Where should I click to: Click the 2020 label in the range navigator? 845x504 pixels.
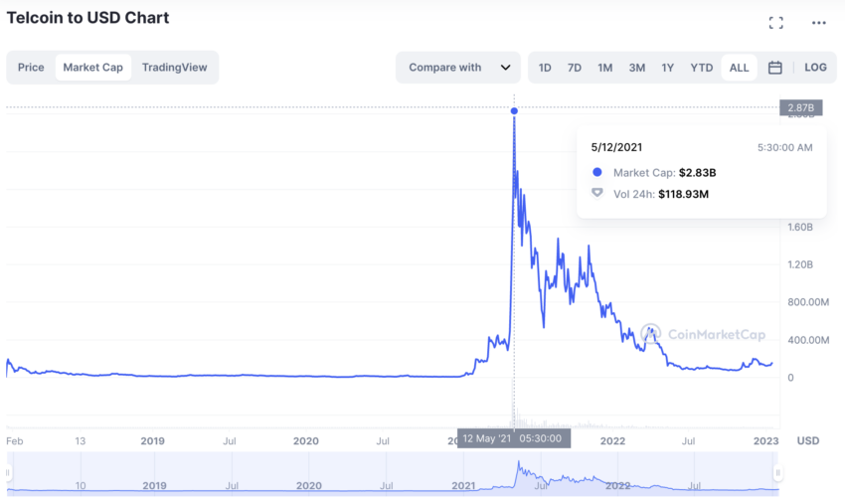click(x=309, y=486)
